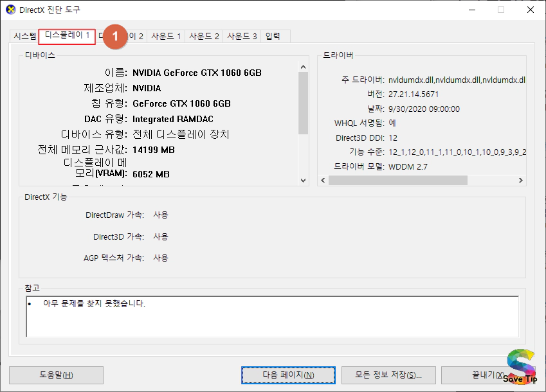Minimize the DirectX 진단 도구 window
The image size is (546, 392).
[472, 10]
